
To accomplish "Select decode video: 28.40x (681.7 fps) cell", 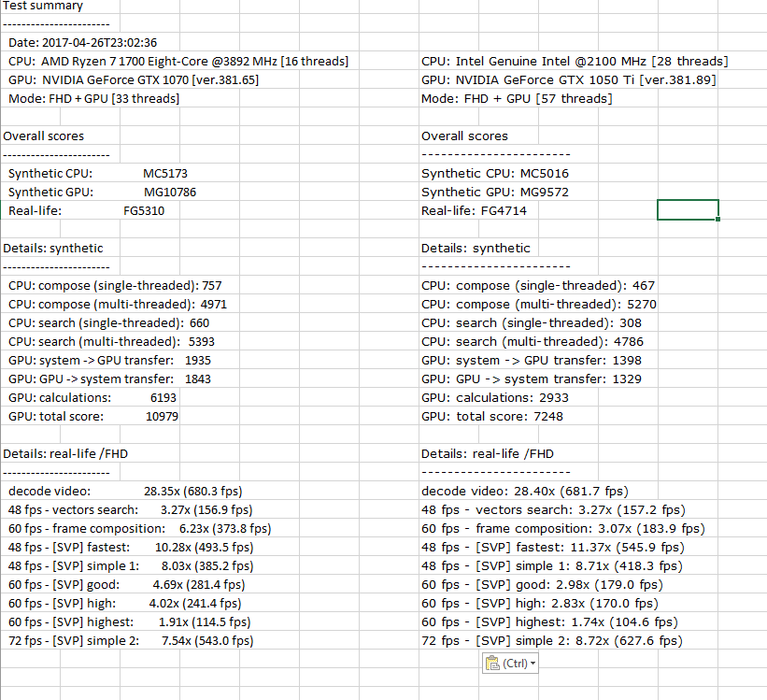I will coord(525,491).
